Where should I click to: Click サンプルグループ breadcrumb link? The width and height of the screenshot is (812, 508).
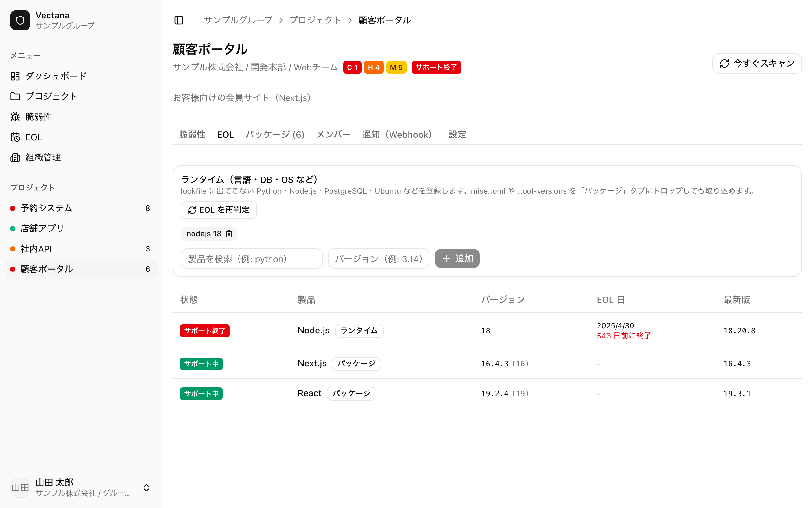pos(238,20)
